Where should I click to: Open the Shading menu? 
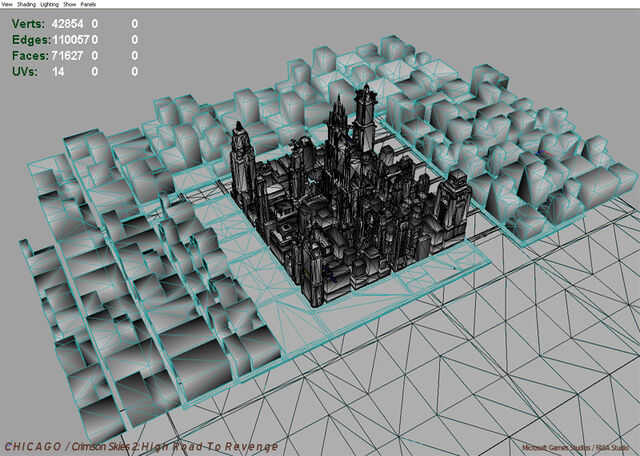(x=26, y=4)
